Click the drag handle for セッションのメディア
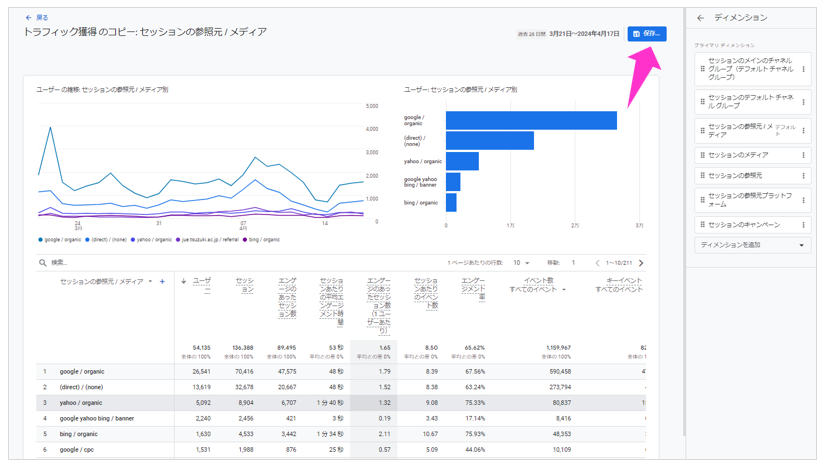 pyautogui.click(x=703, y=155)
